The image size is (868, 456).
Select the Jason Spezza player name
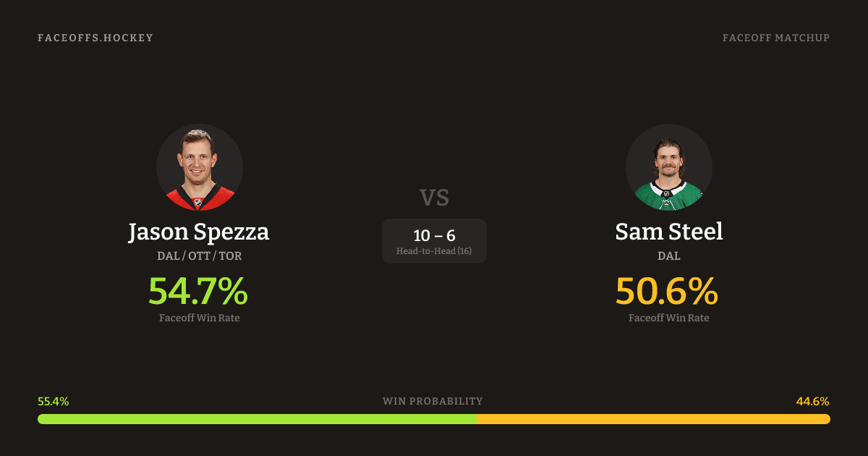coord(199,232)
